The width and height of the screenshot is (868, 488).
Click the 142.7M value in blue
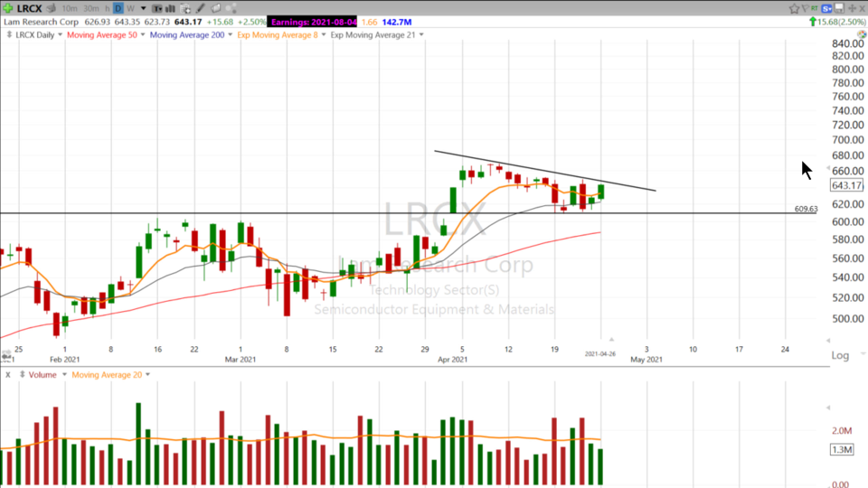396,22
